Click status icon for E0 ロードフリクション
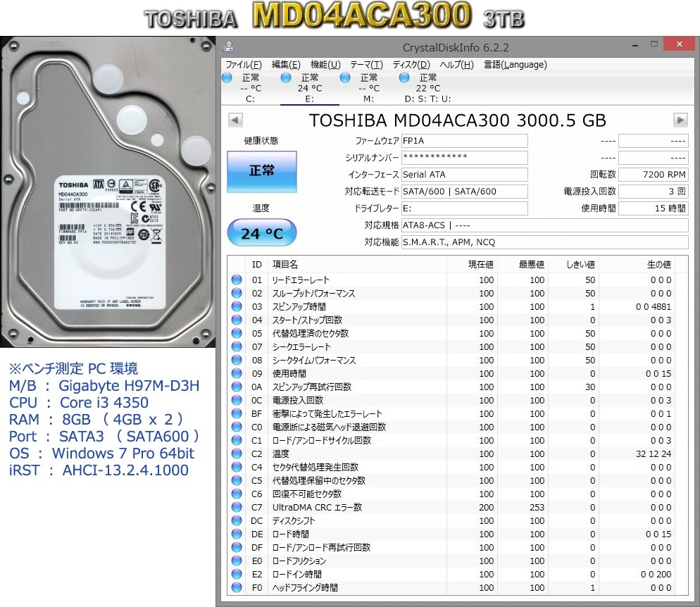The image size is (700, 607). click(237, 561)
